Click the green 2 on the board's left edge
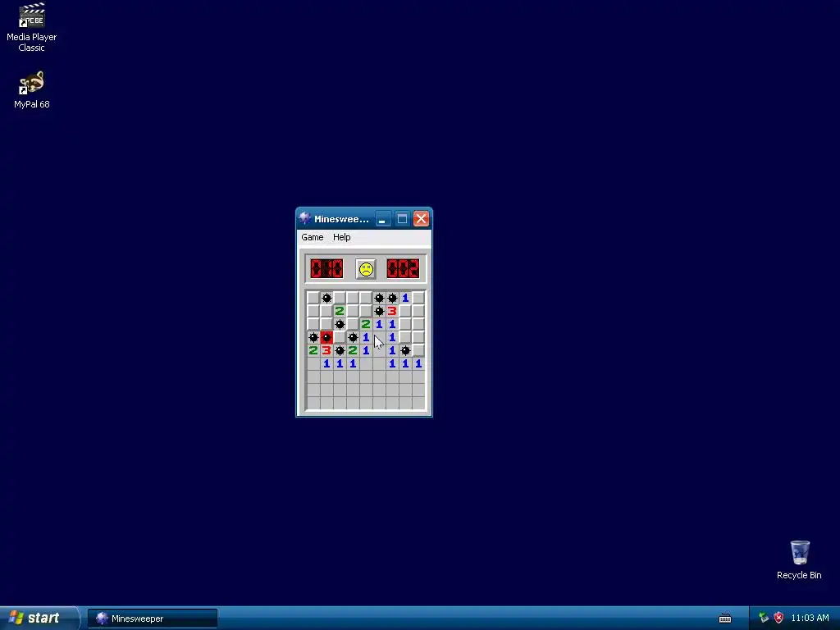The width and height of the screenshot is (840, 630). (x=313, y=350)
